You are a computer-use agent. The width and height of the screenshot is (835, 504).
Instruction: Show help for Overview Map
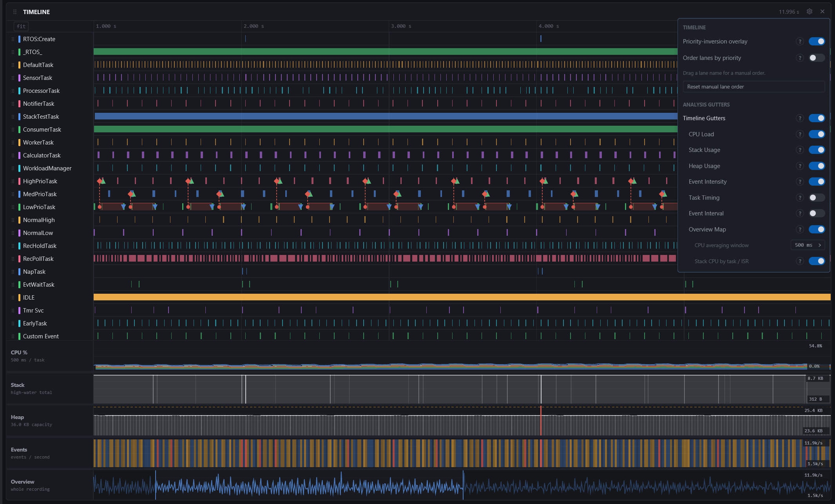800,229
